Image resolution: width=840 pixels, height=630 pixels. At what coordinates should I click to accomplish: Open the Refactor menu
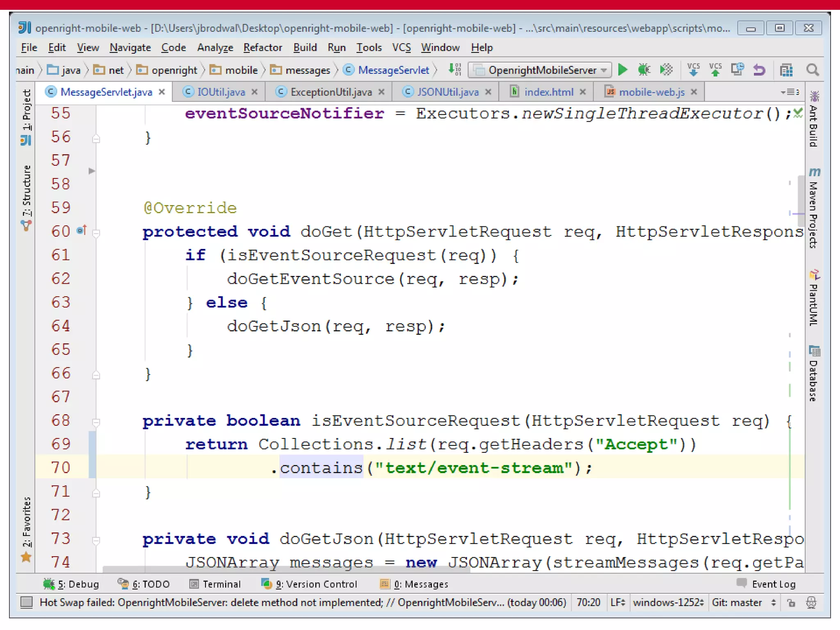[262, 48]
